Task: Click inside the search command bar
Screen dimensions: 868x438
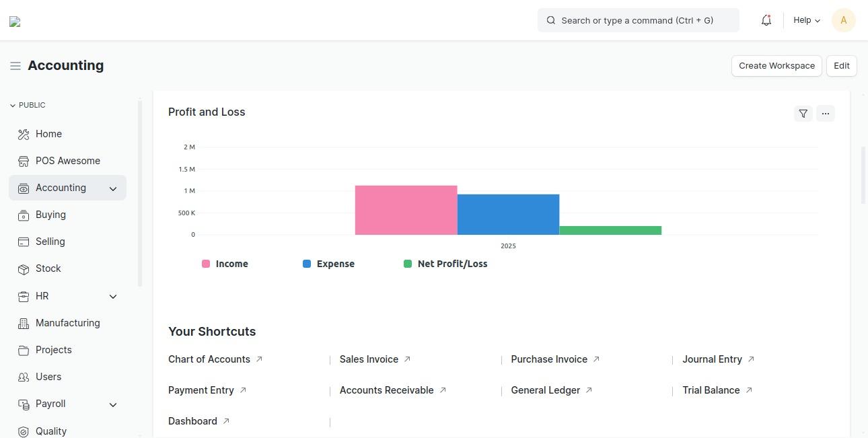Action: [x=637, y=20]
